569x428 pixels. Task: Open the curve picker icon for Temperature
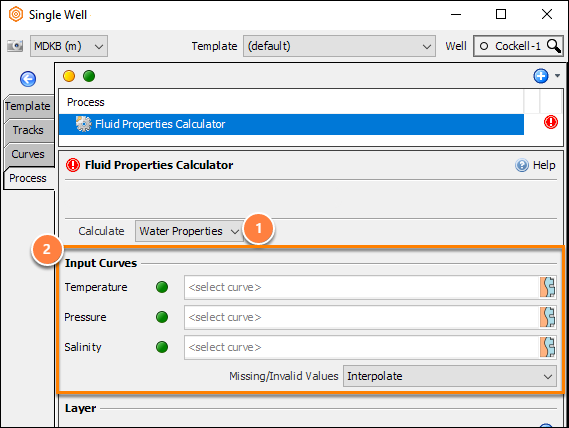[x=547, y=287]
